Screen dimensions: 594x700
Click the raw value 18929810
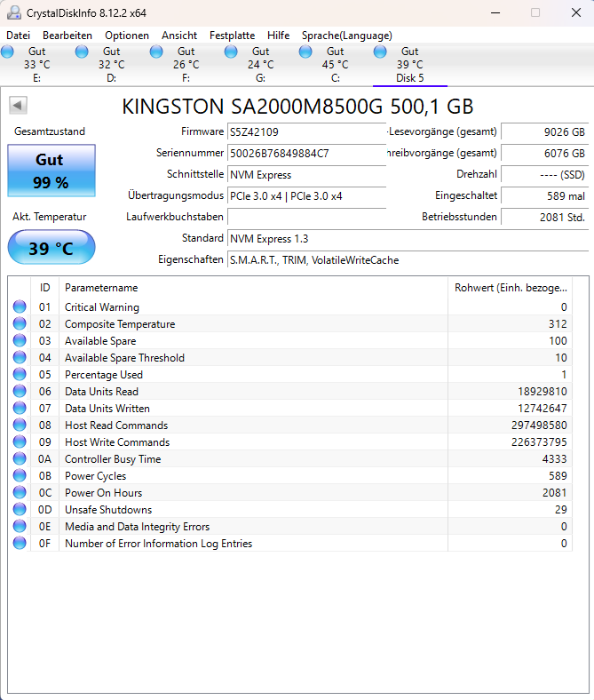[543, 392]
